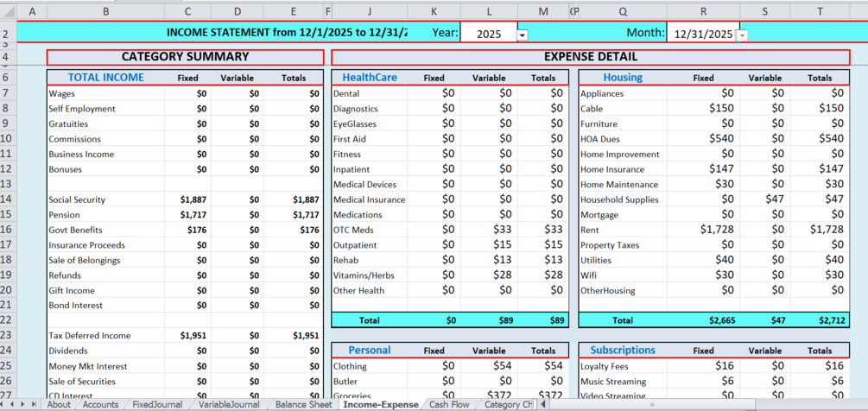Select the Medical Insurance label cell
Screen dimensions: 868x411
370,199
